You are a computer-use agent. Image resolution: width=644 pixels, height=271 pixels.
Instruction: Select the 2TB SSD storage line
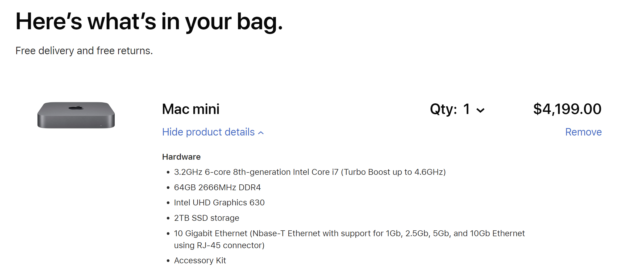tap(206, 218)
